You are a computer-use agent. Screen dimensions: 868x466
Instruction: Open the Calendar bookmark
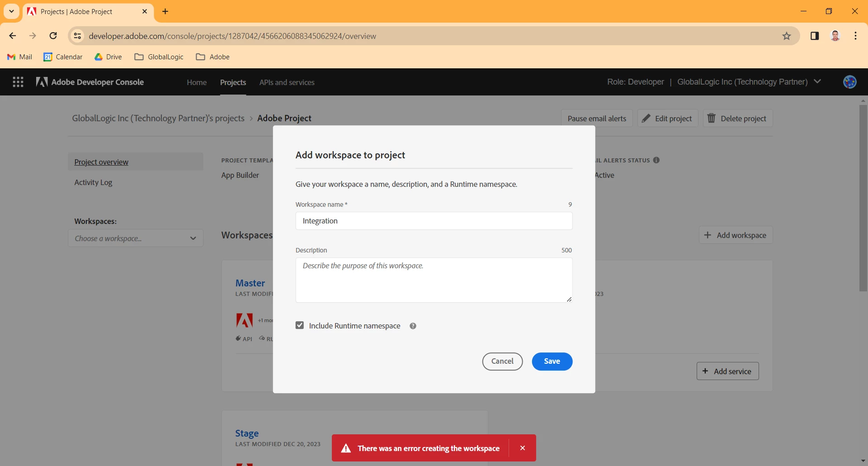point(63,57)
